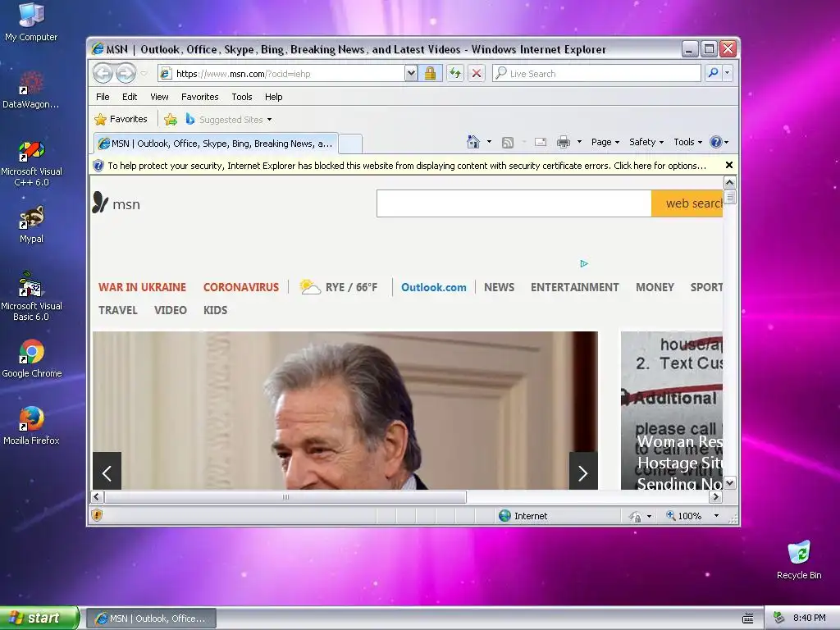Select the MSN browser tab
The image size is (840, 630).
216,144
